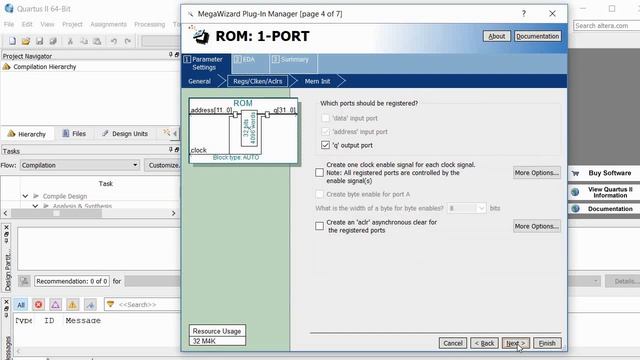
Task: Filter messages by red error icon
Action: [38, 304]
